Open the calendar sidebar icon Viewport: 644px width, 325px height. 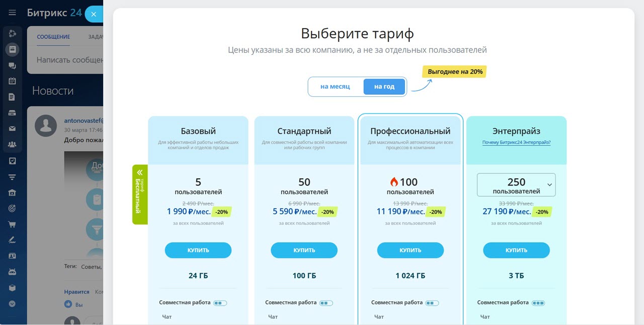coord(12,81)
